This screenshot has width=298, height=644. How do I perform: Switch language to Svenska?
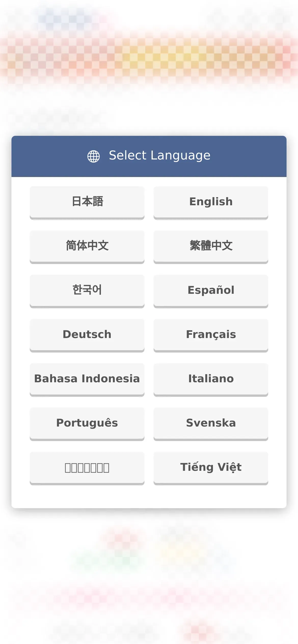tap(211, 424)
